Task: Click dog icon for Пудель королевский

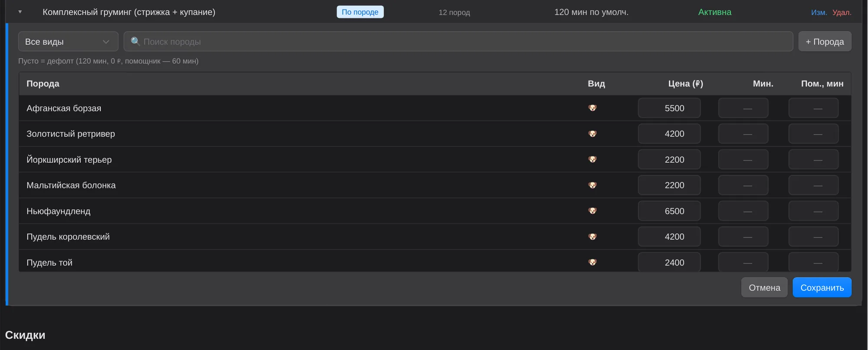Action: 592,237
